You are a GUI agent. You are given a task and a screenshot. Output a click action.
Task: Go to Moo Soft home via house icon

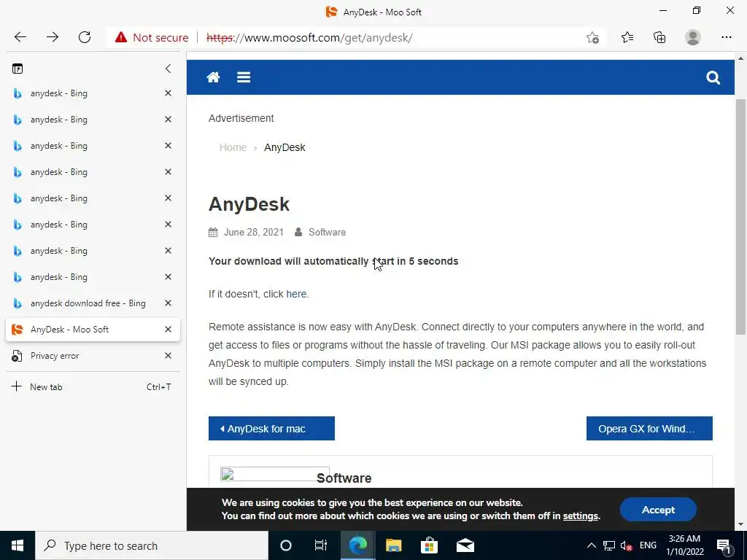[213, 77]
